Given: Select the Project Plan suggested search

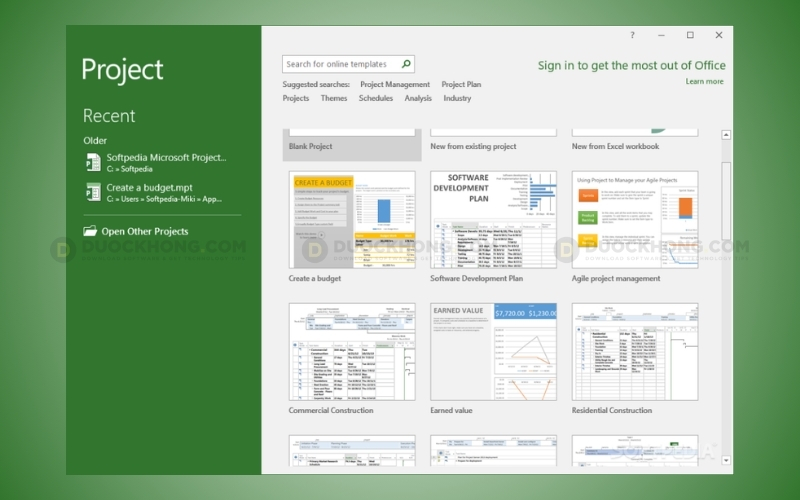Looking at the screenshot, I should tap(461, 85).
